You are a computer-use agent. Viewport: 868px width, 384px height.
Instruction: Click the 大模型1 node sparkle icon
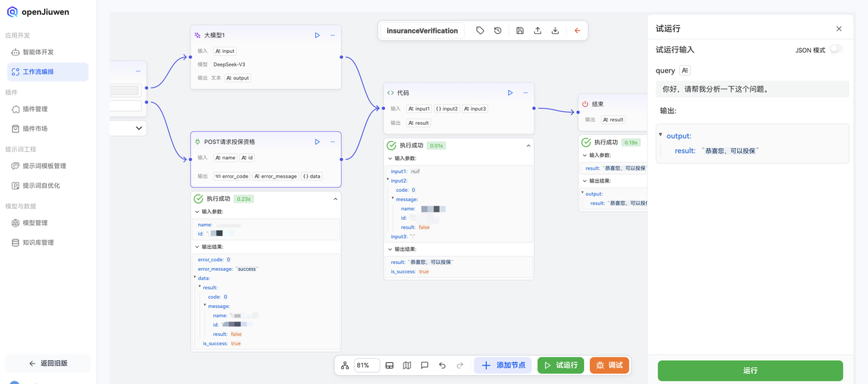click(197, 35)
